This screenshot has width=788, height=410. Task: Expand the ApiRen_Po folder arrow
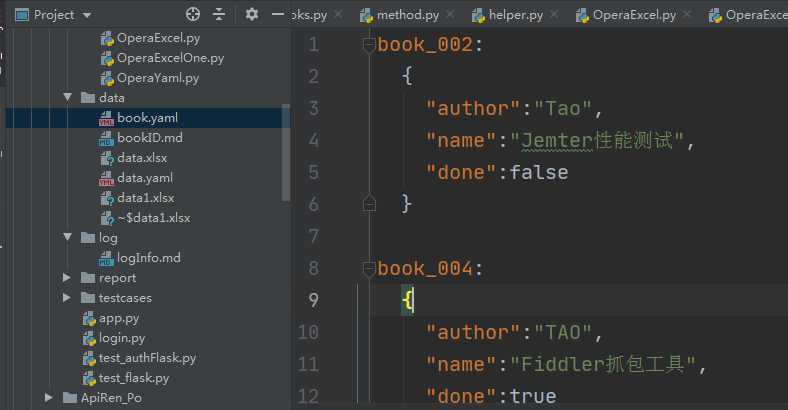point(49,397)
